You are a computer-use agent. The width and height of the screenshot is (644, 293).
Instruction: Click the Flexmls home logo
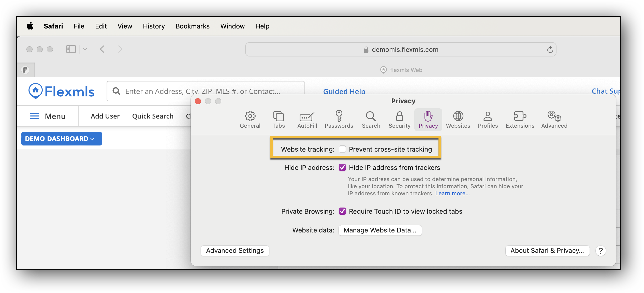pyautogui.click(x=61, y=91)
